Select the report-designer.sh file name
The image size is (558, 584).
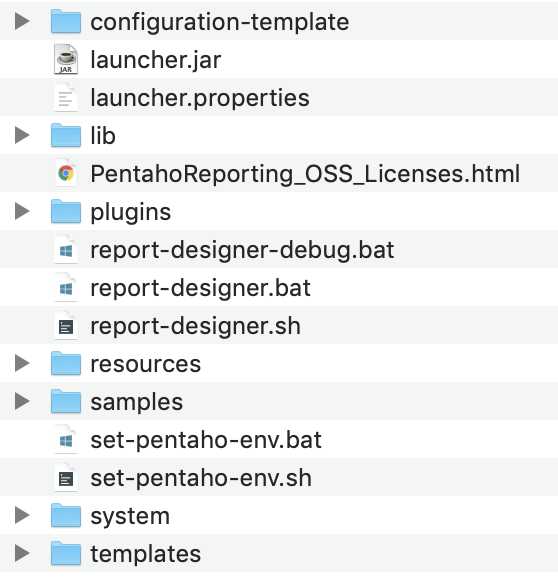pos(196,326)
